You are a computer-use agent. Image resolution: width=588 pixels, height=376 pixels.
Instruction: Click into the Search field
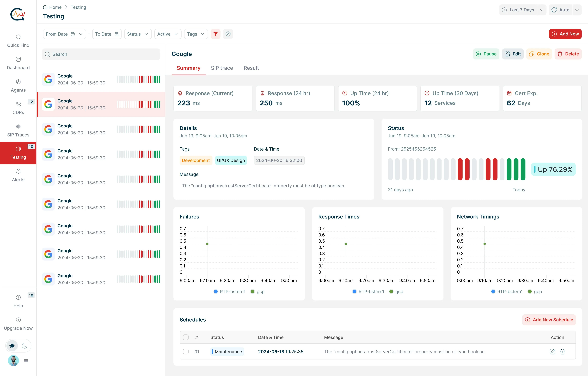(x=101, y=54)
